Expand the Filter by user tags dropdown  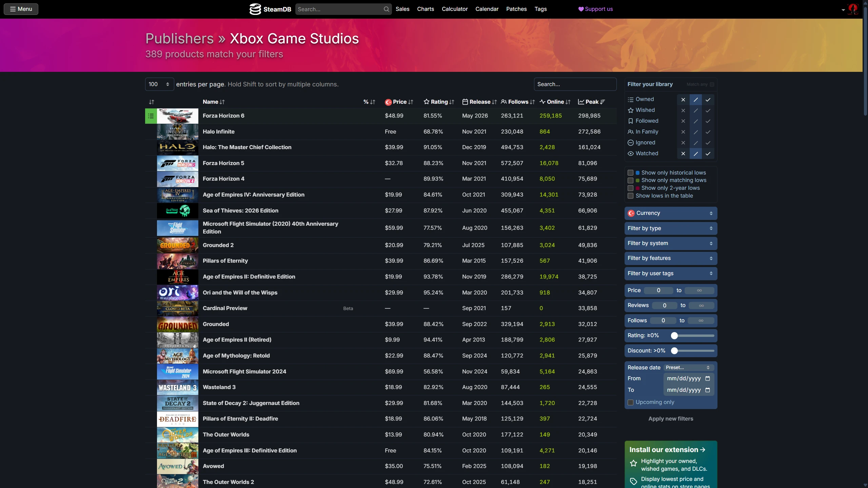(x=671, y=273)
